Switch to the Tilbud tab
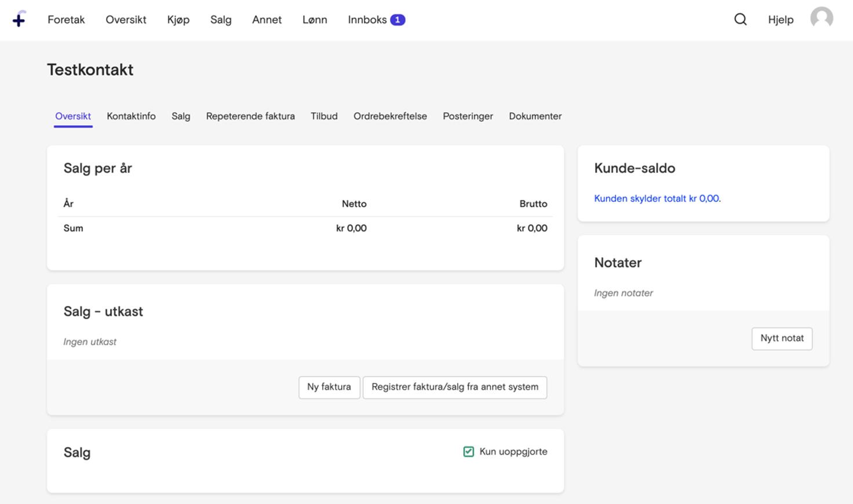This screenshot has width=853, height=504. (x=324, y=116)
